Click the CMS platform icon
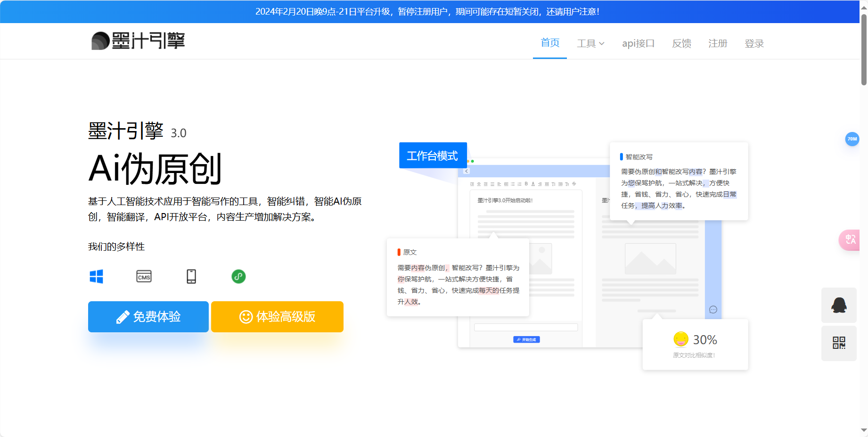Screen dimensions: 868x437 tap(144, 277)
